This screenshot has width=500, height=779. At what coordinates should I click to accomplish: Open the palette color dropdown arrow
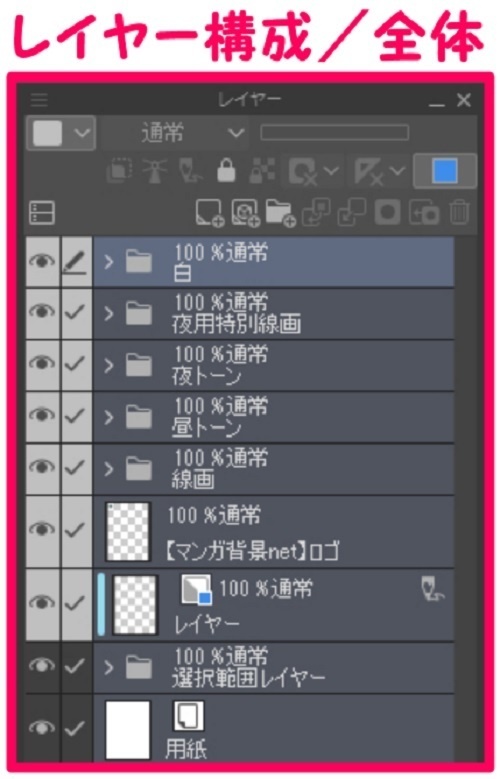pos(82,133)
